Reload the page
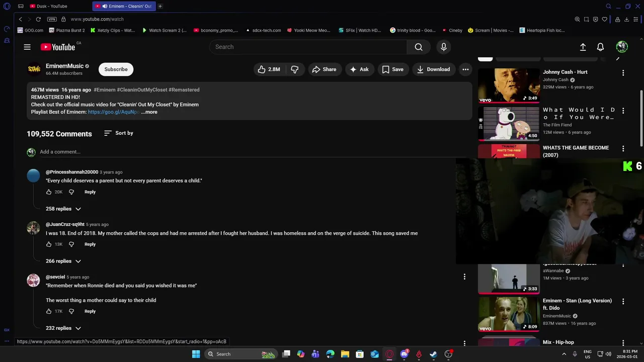The width and height of the screenshot is (644, 362). click(x=38, y=19)
